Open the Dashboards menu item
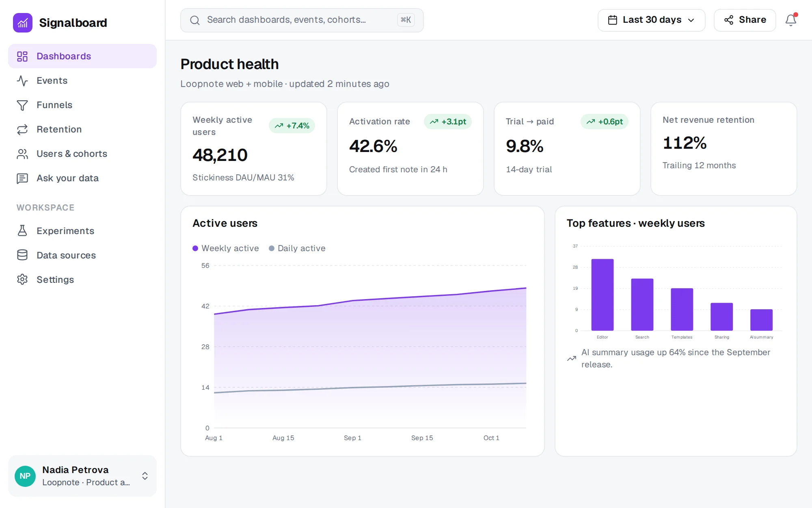This screenshot has width=812, height=508. click(x=82, y=56)
